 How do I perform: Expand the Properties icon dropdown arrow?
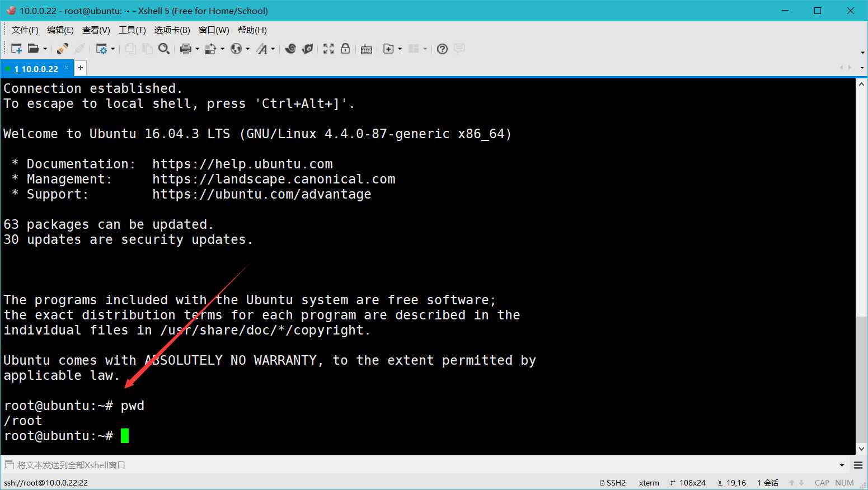point(113,49)
